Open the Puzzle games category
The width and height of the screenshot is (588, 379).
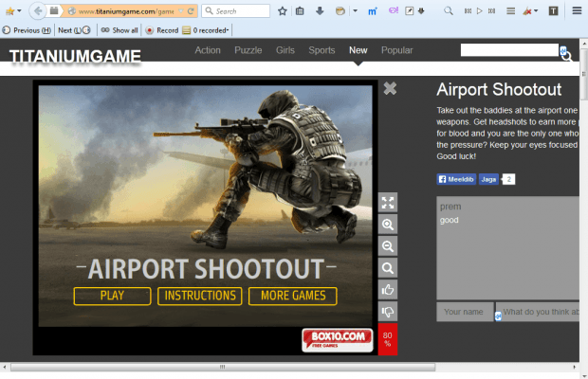pos(248,50)
